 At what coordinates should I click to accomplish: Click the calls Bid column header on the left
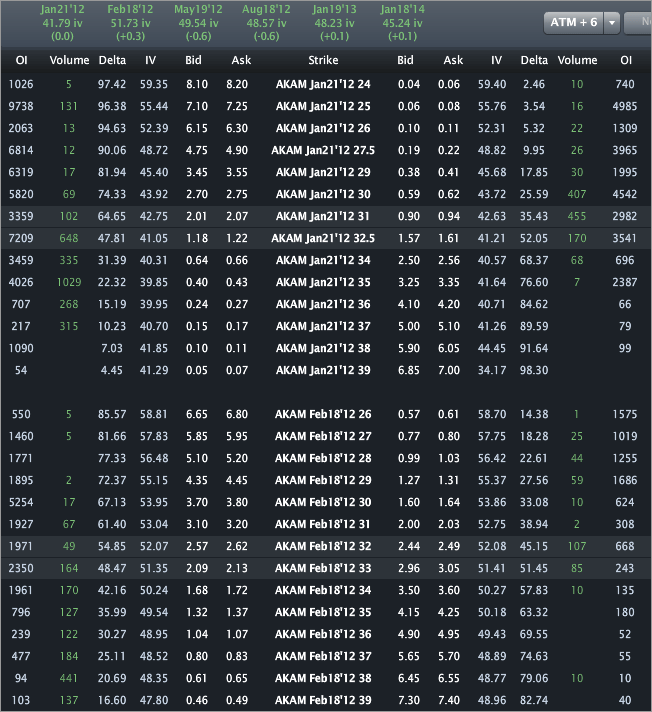[193, 60]
